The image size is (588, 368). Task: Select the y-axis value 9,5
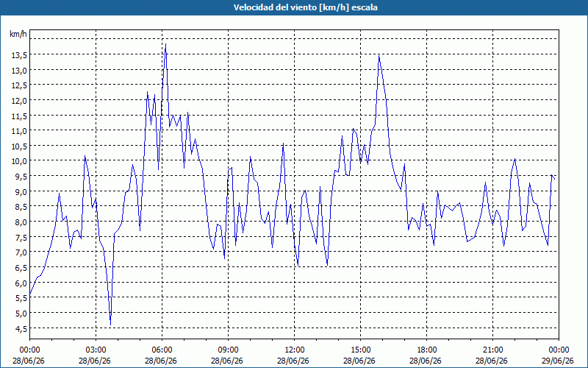(x=21, y=177)
